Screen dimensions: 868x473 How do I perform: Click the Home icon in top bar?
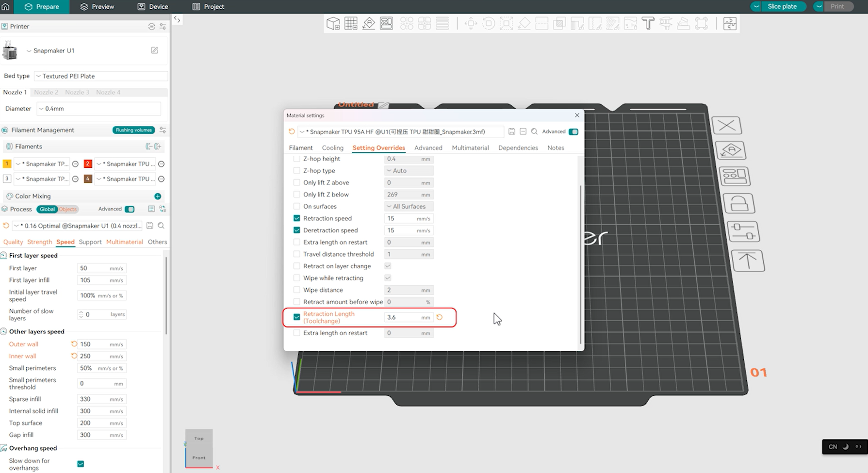[6, 7]
